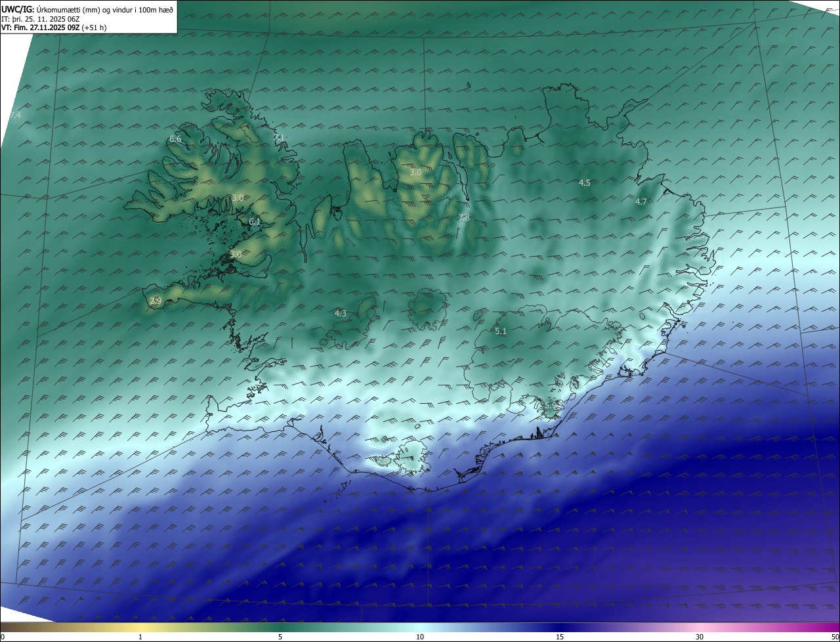Click the 1 label on the colour scale
The height and width of the screenshot is (642, 840).
click(x=140, y=637)
